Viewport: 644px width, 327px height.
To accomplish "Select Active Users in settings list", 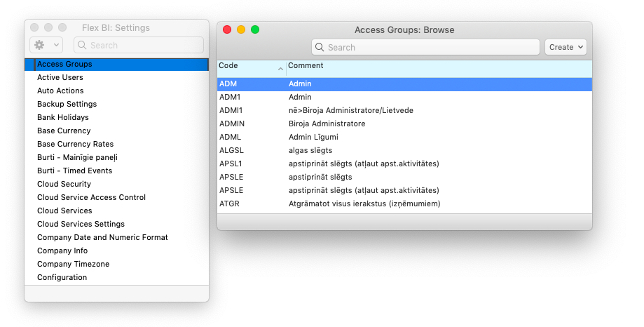I will (60, 77).
